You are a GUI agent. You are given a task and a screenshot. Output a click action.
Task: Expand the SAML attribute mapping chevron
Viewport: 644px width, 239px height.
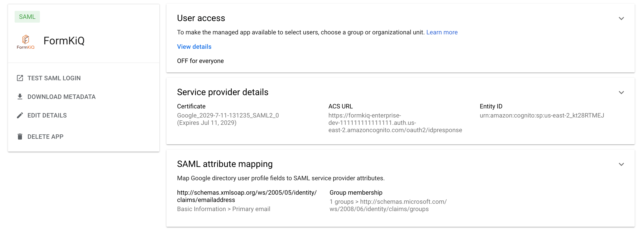[621, 164]
